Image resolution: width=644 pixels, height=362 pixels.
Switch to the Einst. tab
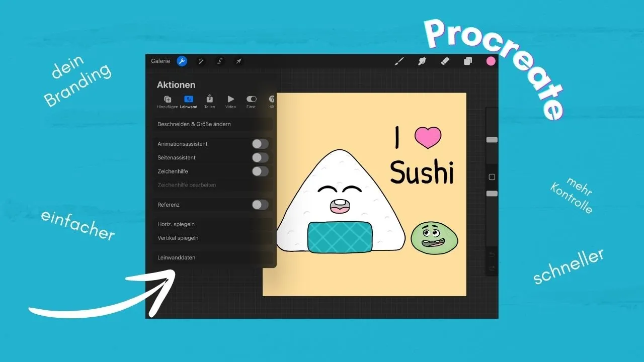[x=252, y=102]
